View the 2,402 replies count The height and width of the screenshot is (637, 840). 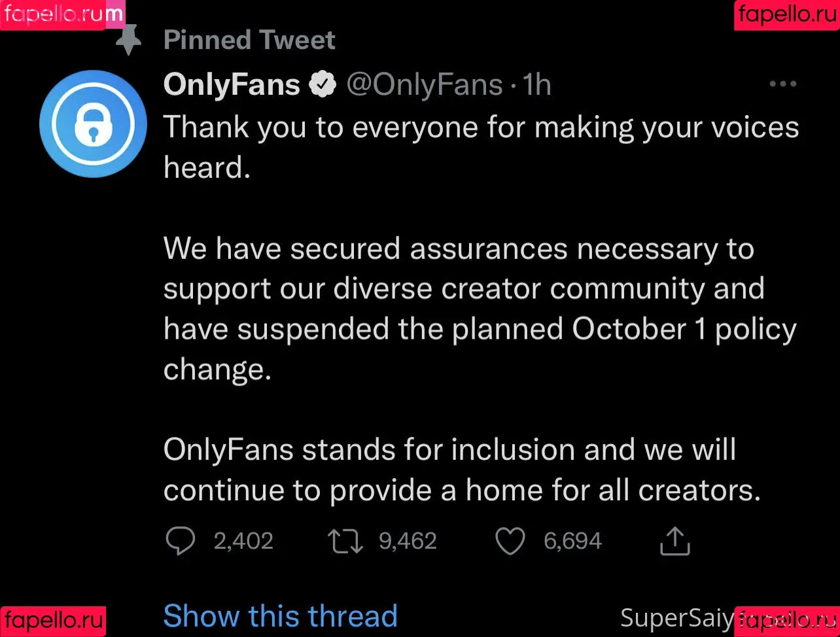[243, 542]
